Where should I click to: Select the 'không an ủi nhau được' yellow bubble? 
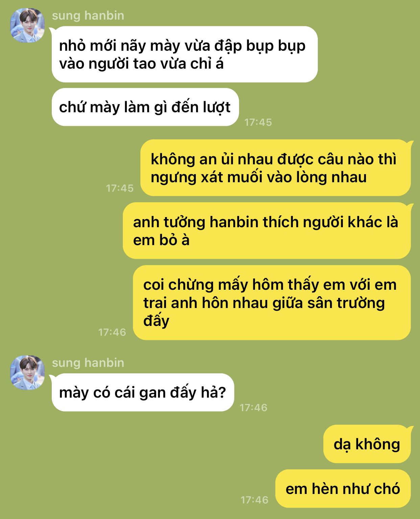click(276, 168)
